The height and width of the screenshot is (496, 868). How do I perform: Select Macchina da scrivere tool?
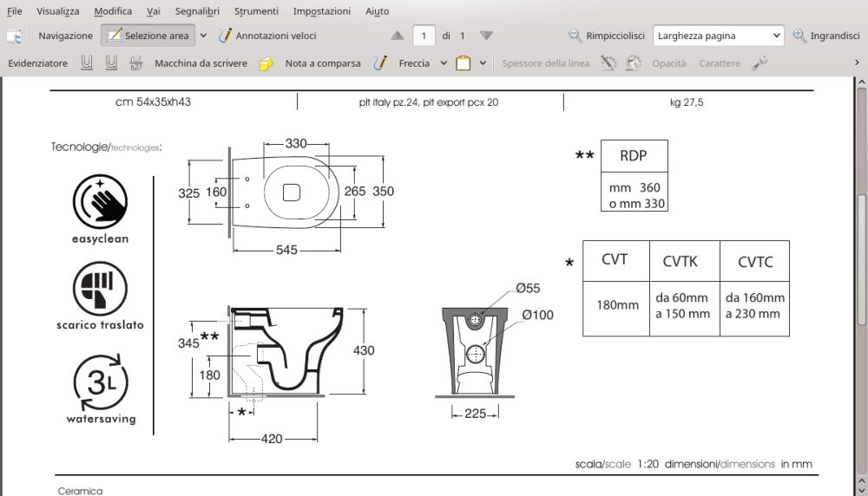201,63
